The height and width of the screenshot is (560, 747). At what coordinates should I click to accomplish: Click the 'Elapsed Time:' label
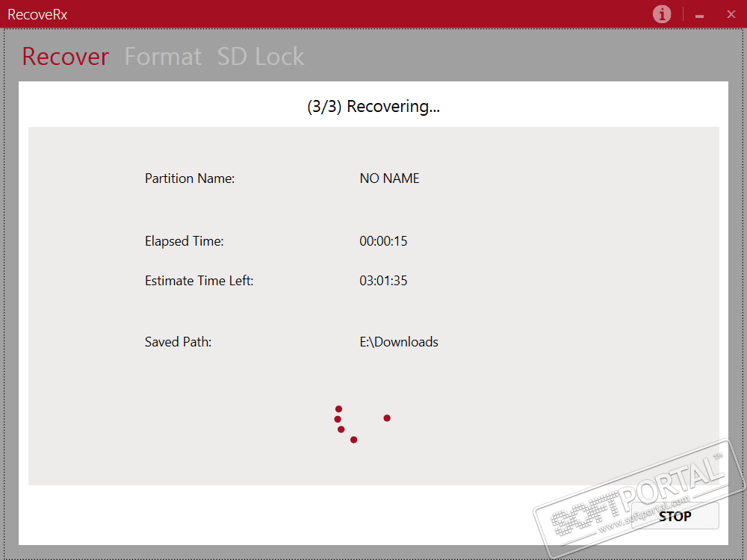[x=184, y=241]
